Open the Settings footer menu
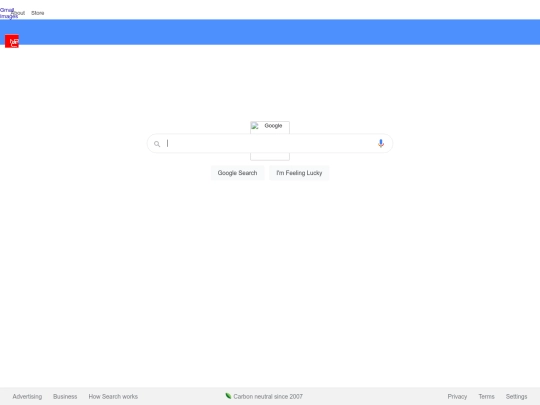540x405 pixels. pos(516,396)
